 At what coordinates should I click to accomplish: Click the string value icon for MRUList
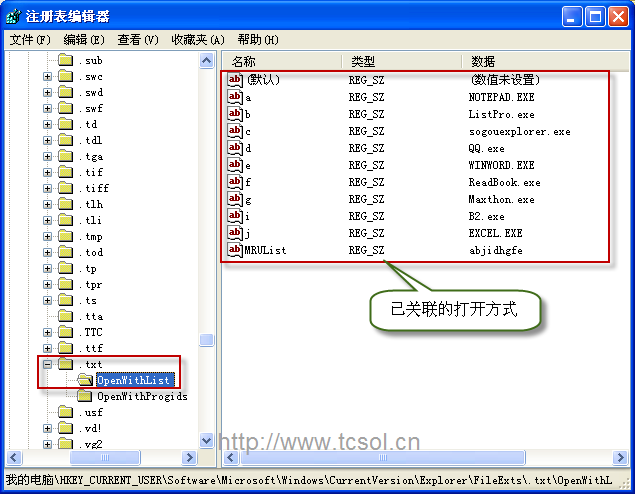coord(235,250)
